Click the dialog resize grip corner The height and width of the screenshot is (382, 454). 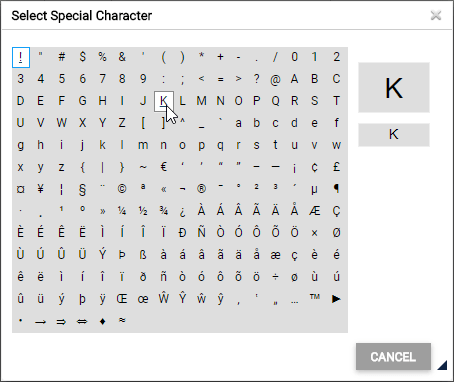pyautogui.click(x=442, y=365)
